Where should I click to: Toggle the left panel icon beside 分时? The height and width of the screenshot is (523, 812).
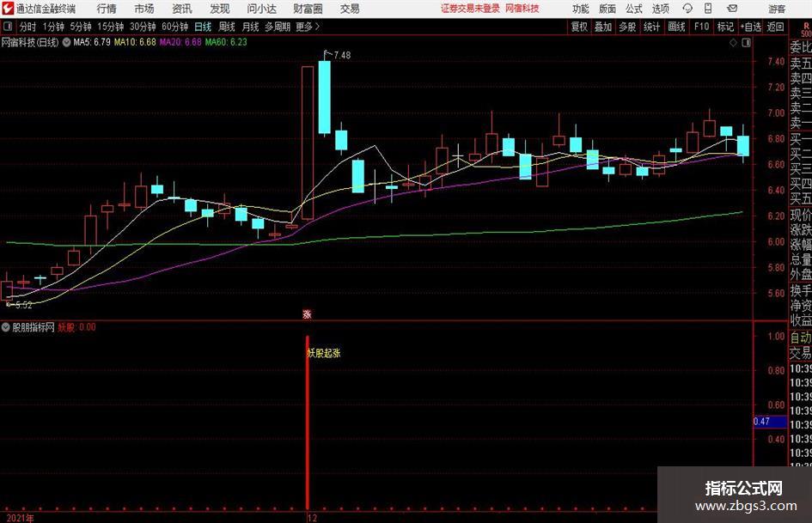[8, 27]
